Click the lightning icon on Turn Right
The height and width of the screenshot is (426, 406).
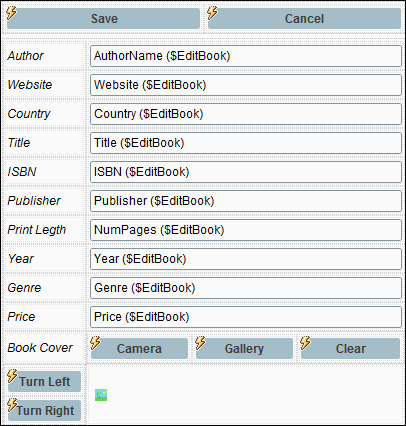[x=12, y=405]
